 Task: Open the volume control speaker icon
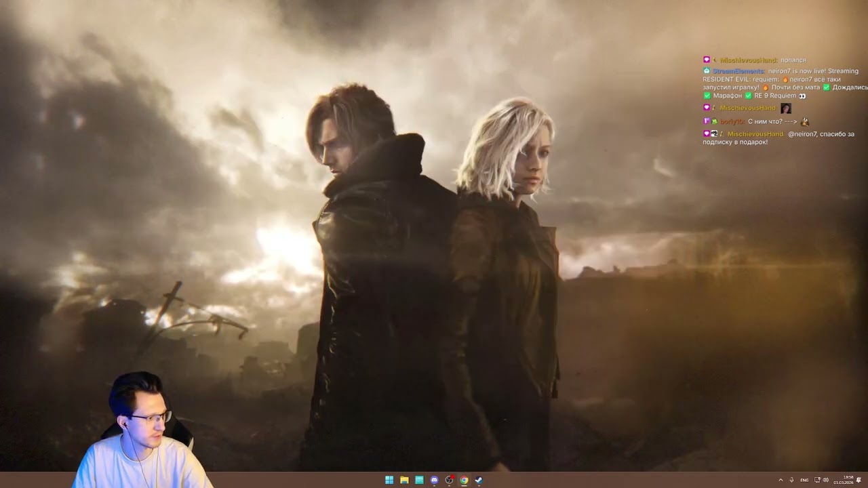click(x=825, y=480)
